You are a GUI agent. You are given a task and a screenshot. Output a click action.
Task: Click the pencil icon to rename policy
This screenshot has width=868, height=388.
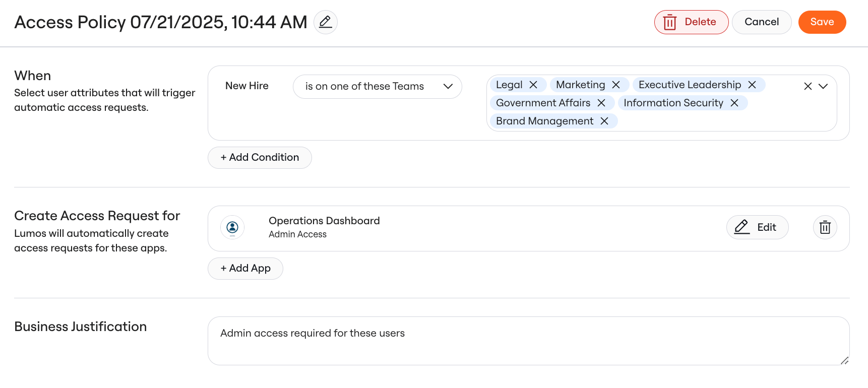click(326, 22)
